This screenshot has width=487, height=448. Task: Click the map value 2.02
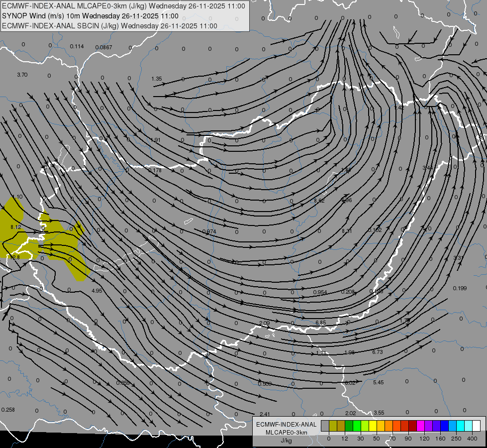(x=351, y=413)
